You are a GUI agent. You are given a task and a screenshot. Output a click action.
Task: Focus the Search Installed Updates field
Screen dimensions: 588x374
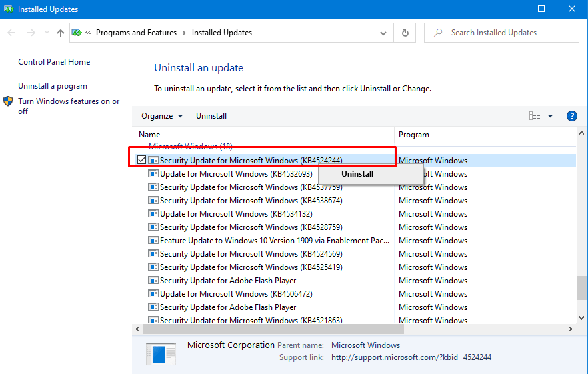[501, 33]
